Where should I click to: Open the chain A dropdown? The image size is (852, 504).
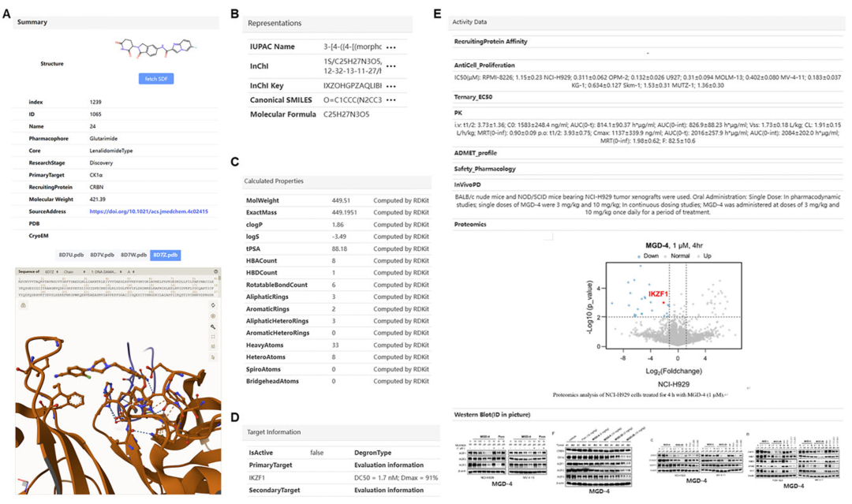click(131, 271)
